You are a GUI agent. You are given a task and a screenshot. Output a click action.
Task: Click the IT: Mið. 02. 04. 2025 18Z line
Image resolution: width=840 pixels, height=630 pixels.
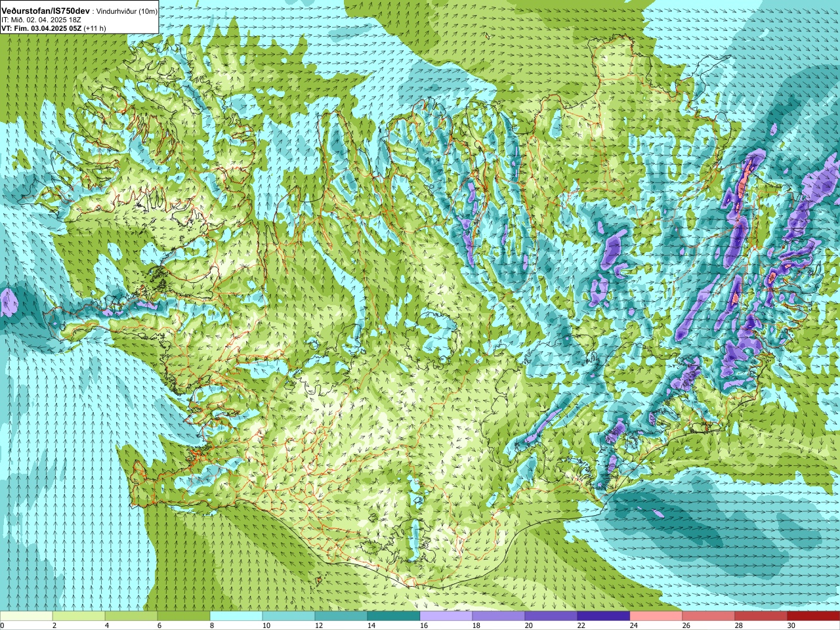[x=41, y=20]
